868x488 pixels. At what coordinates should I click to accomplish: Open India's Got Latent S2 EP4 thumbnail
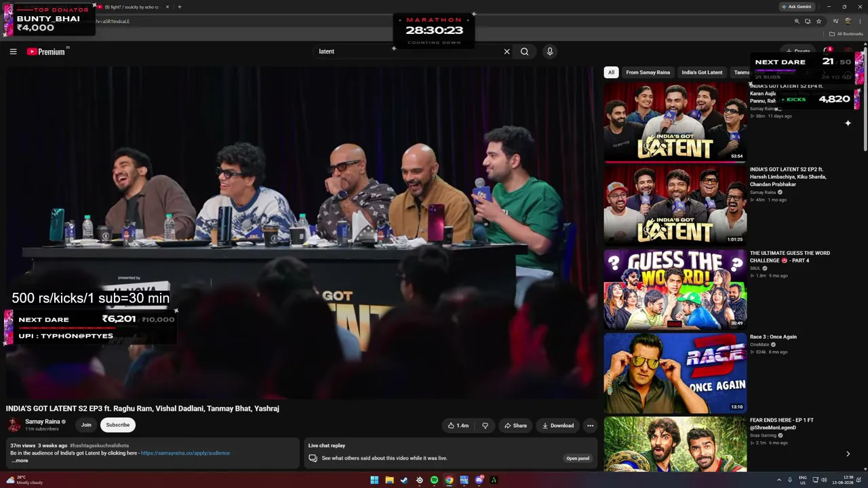pos(675,122)
